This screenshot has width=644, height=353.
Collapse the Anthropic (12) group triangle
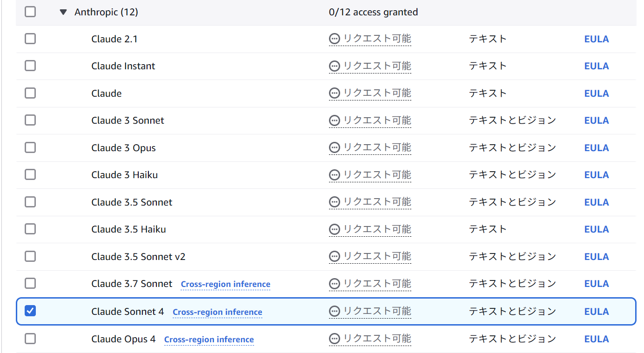click(63, 12)
